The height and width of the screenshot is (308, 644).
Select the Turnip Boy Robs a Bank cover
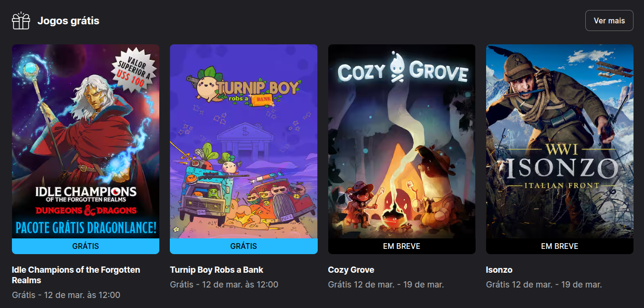(244, 142)
